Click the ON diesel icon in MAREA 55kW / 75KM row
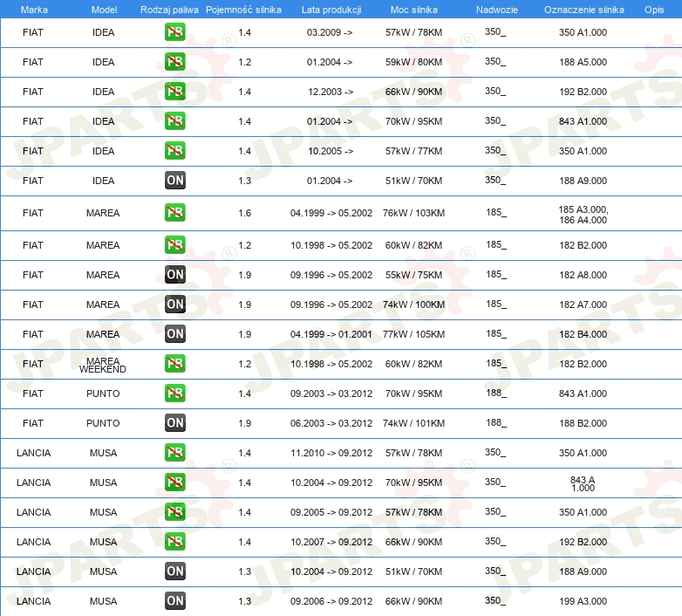The width and height of the screenshot is (682, 616). [x=174, y=275]
